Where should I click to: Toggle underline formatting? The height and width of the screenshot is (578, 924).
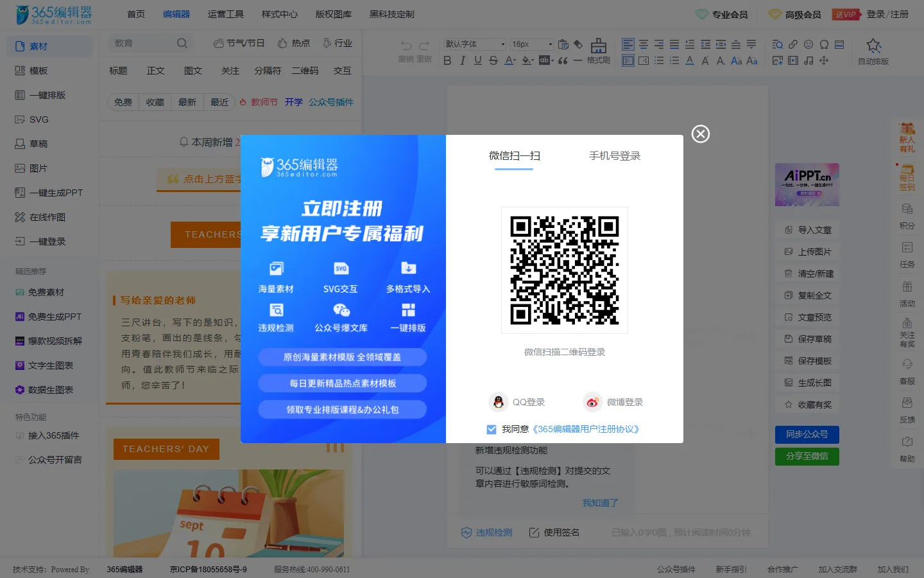tap(477, 60)
